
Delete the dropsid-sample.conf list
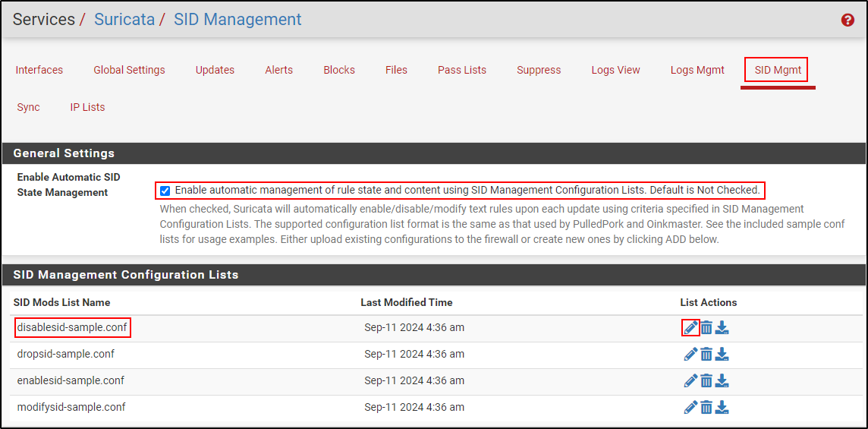tap(706, 354)
